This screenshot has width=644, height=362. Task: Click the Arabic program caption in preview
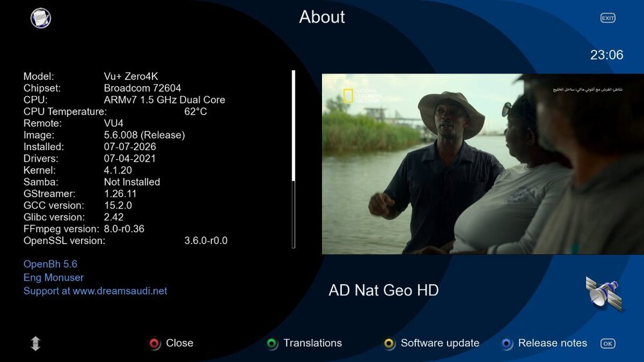click(x=587, y=89)
